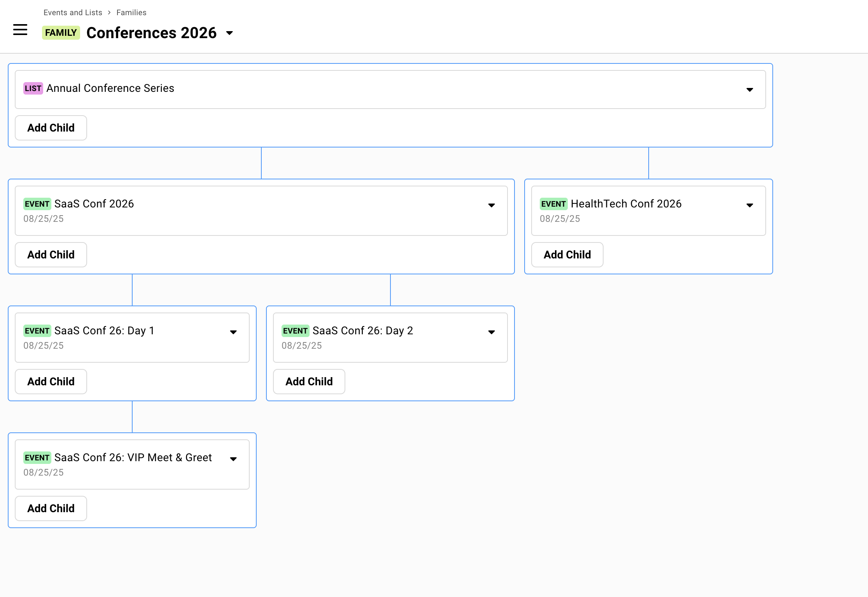Open the Conferences 2026 title dropdown
Screen dimensions: 868x597
pyautogui.click(x=229, y=33)
